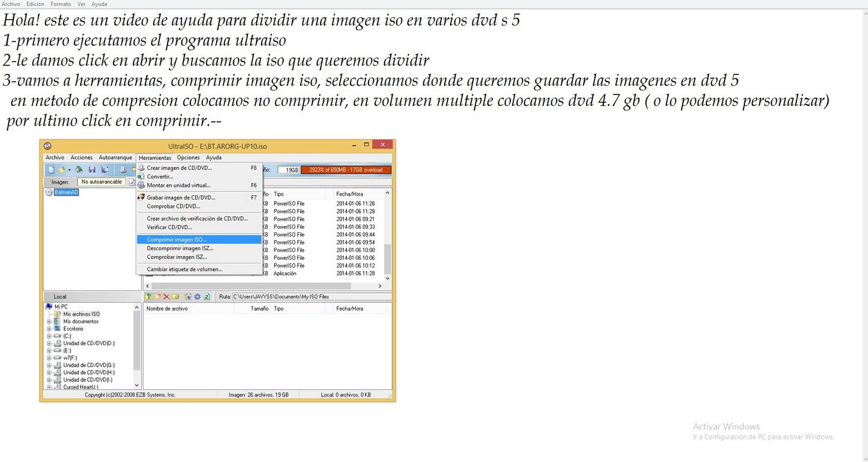Screen dimensions: 868x462
Task: Click status text Imagen: 26 archivos, 19 GB
Action: coord(258,395)
